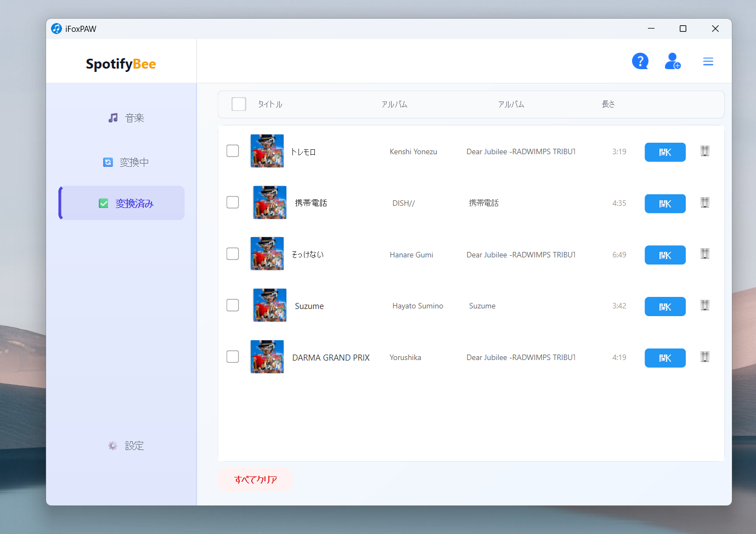The image size is (756, 534).
Task: Delete トレモロ using its trash icon
Action: pyautogui.click(x=704, y=151)
